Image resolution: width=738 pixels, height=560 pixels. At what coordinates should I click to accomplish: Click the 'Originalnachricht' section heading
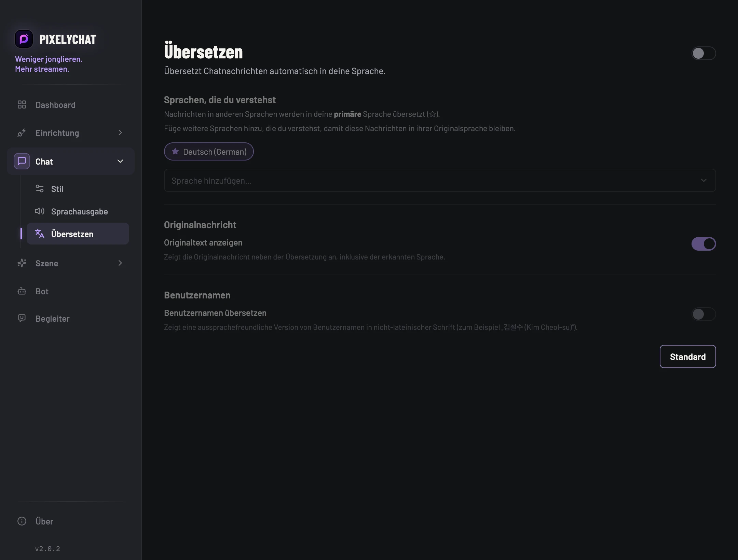(200, 225)
